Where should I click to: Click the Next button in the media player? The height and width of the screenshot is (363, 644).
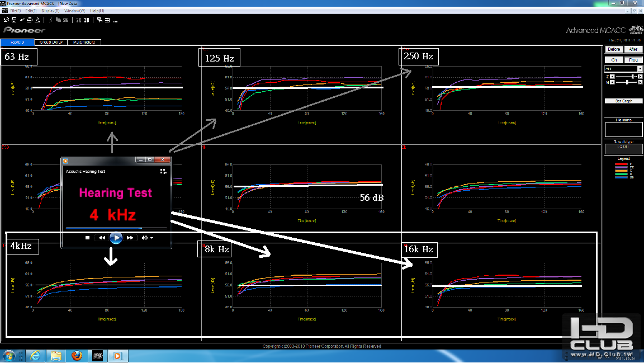pos(130,238)
